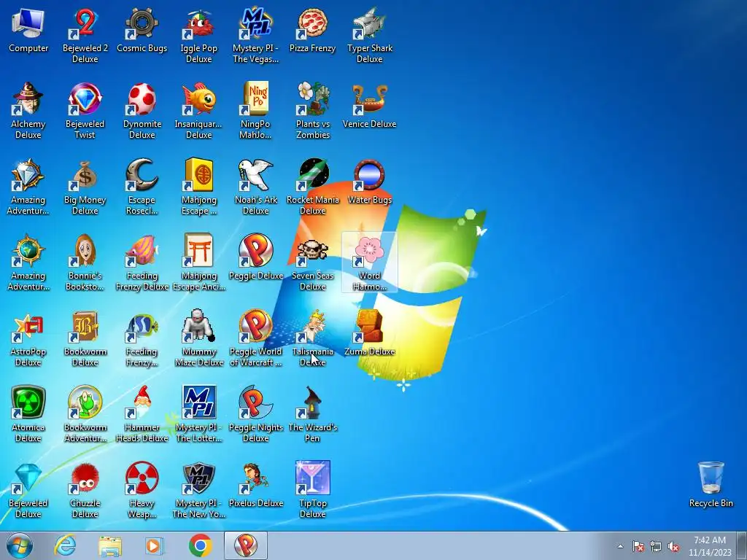Open the Computer desktop icon
The width and height of the screenshot is (747, 560).
pyautogui.click(x=28, y=31)
